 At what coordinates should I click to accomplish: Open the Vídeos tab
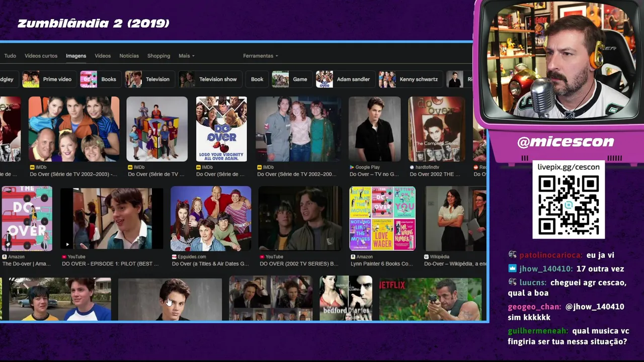[x=103, y=56]
